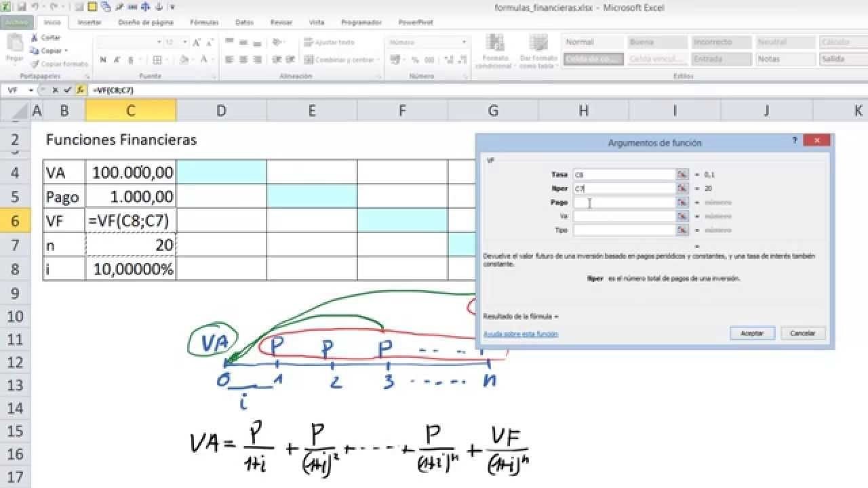Image resolution: width=868 pixels, height=488 pixels.
Task: Click the Pago argument input field
Action: click(624, 202)
